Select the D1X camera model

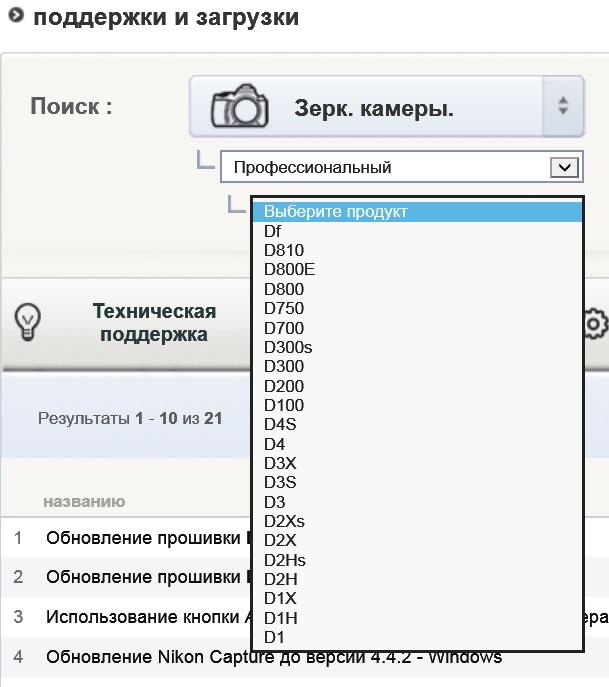[418, 598]
